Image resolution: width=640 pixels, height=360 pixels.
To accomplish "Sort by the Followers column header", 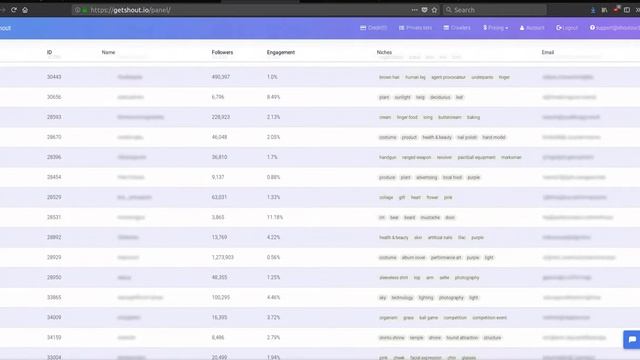I will tap(222, 52).
